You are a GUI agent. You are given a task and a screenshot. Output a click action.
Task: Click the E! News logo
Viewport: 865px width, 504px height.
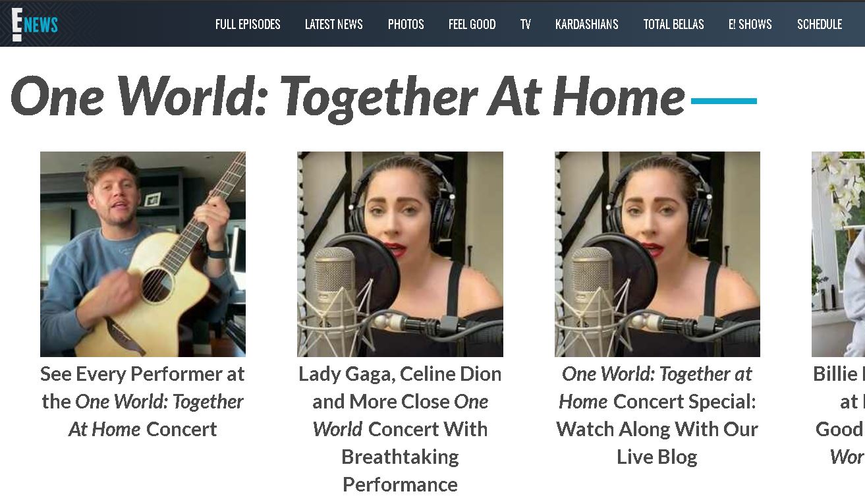click(x=35, y=24)
